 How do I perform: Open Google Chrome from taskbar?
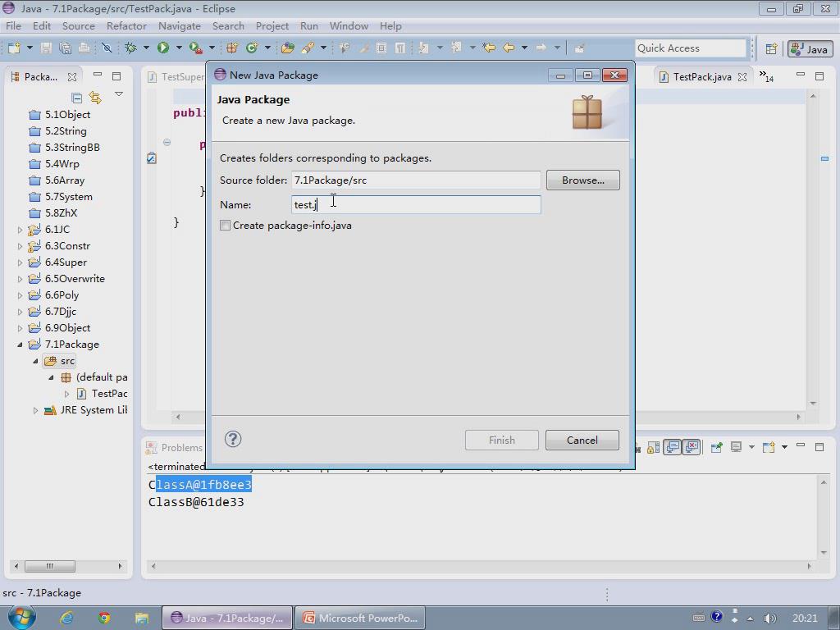pos(104,618)
